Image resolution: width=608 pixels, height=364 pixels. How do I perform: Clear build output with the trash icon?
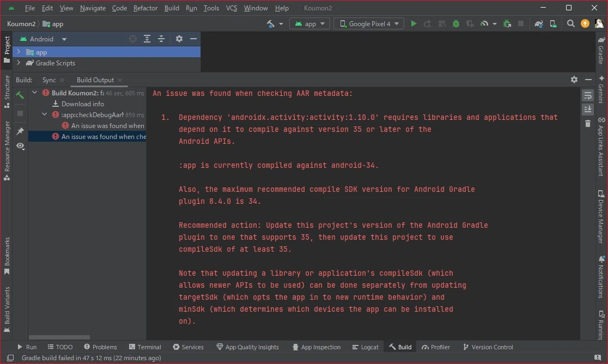(x=588, y=124)
